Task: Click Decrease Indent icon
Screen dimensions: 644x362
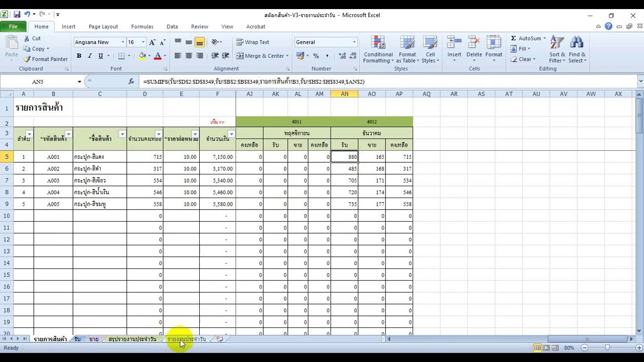Action: pos(215,56)
